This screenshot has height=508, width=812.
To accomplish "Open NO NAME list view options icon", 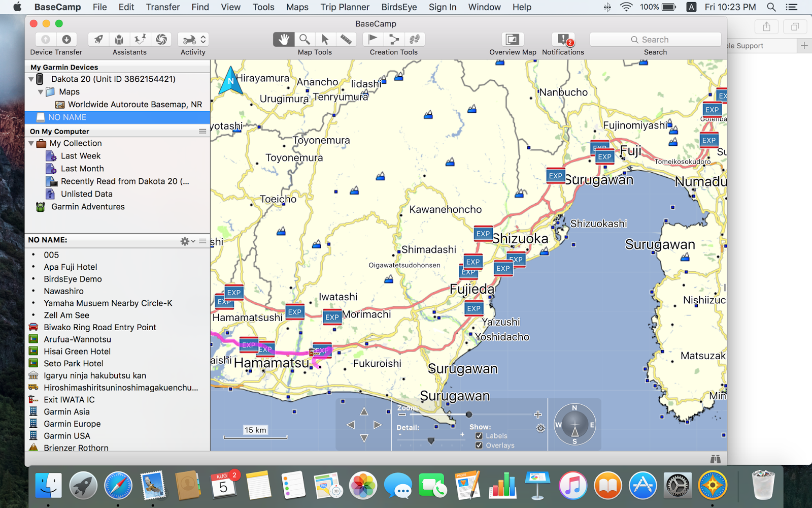I will coord(202,241).
